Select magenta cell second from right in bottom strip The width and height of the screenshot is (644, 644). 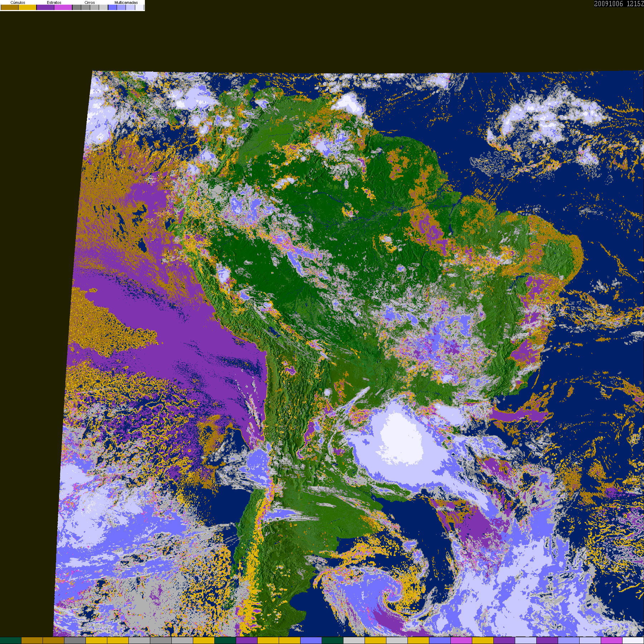(x=611, y=640)
